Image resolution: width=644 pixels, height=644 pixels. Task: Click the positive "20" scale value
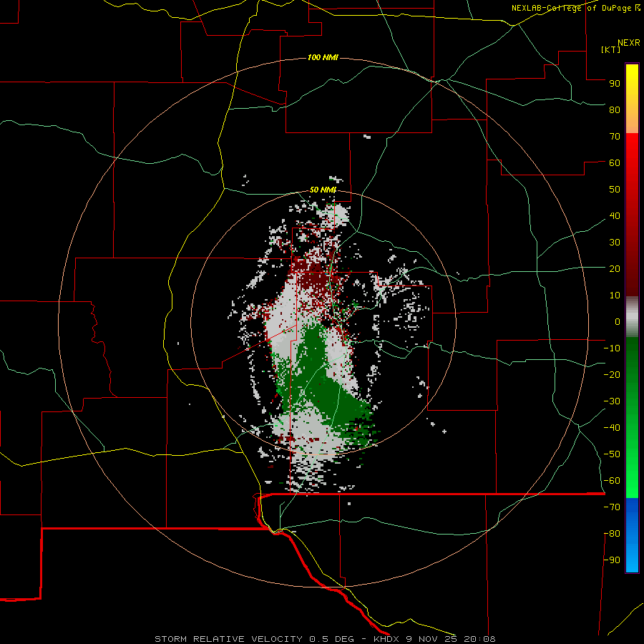615,269
